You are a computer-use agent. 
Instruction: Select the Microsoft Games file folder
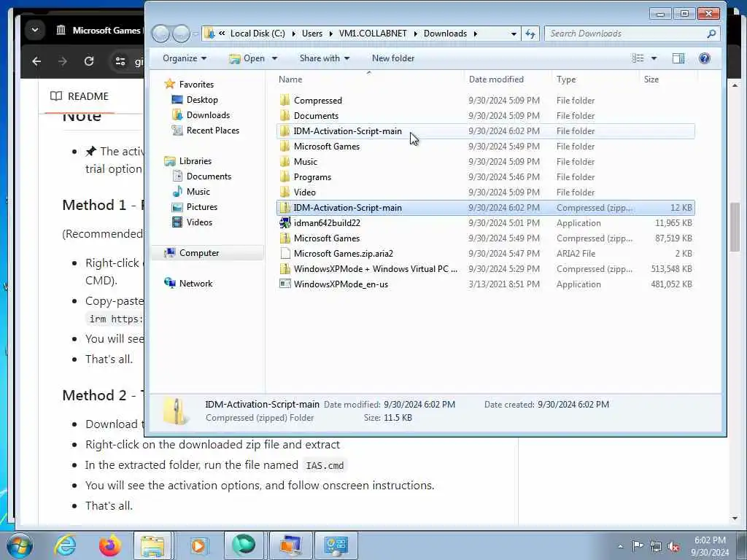click(485, 146)
